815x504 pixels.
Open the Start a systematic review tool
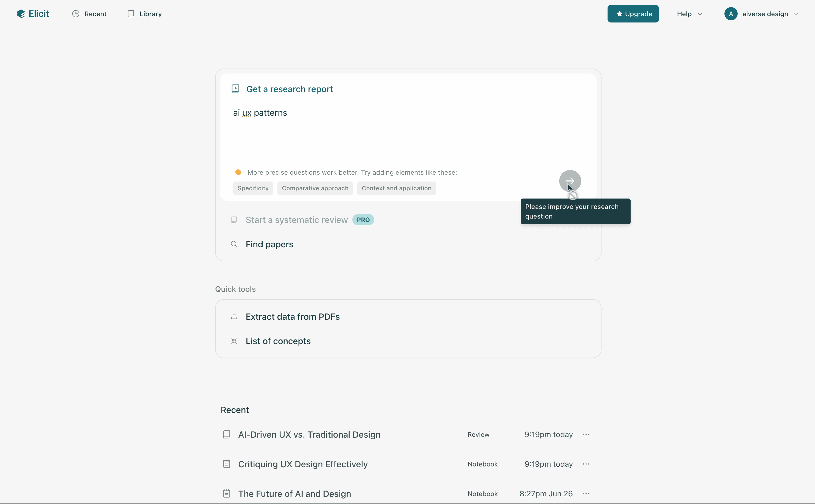point(296,219)
